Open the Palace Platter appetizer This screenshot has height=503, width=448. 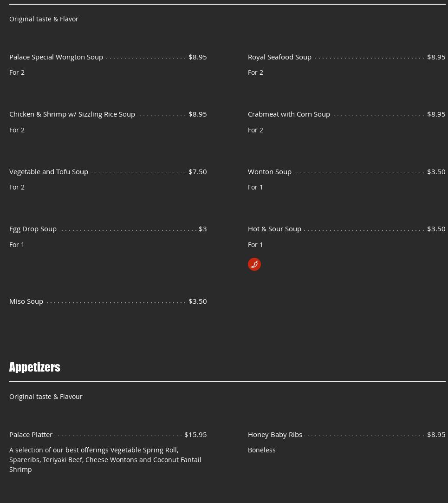coord(31,435)
